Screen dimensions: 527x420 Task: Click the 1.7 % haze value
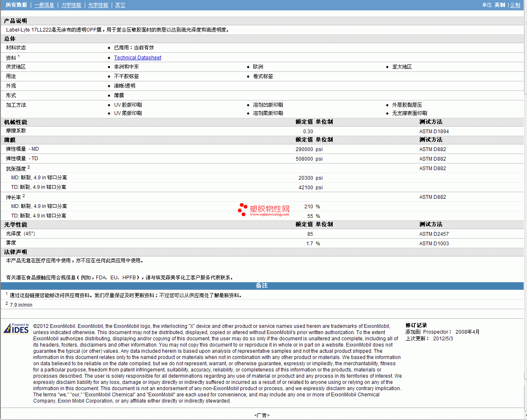click(x=313, y=244)
